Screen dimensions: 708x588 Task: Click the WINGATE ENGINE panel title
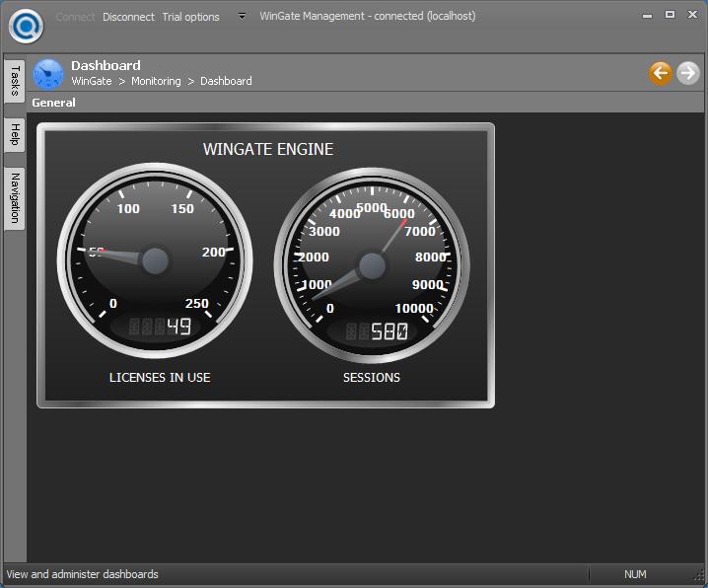[x=268, y=149]
